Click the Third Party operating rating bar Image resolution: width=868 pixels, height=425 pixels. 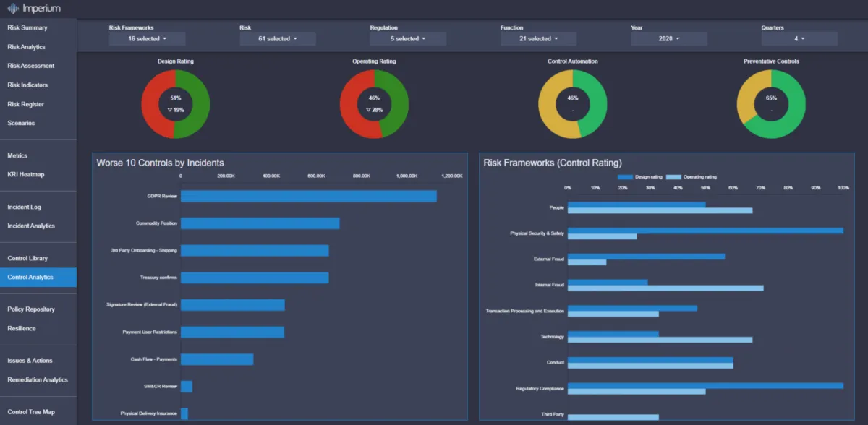click(x=613, y=417)
